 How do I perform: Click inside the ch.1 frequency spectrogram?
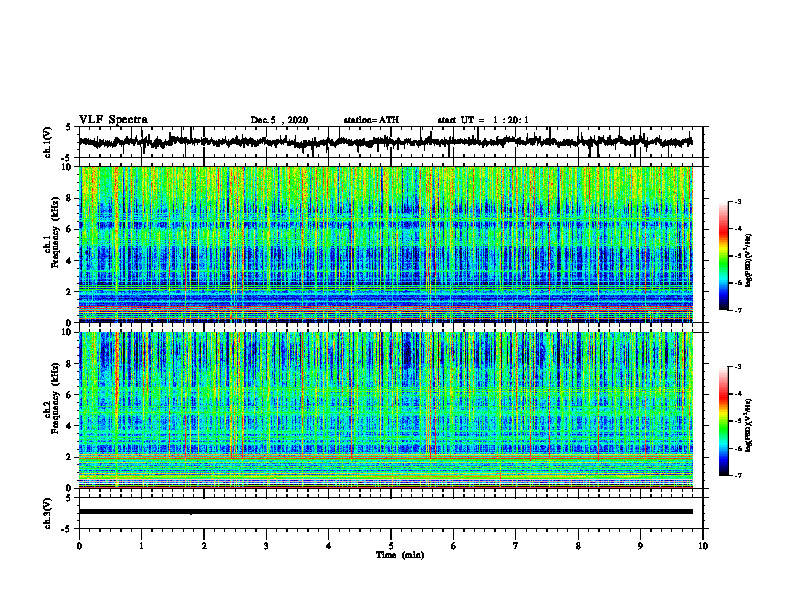386,244
